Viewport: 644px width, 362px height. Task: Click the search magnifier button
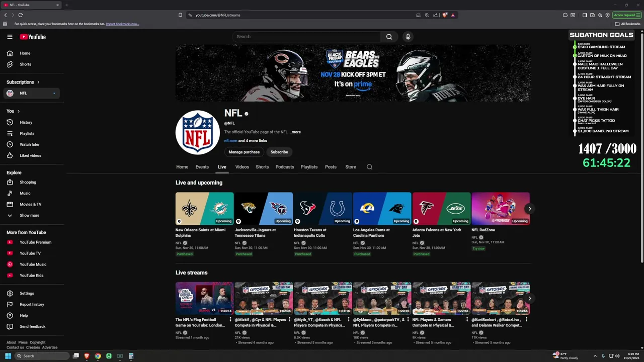[x=389, y=37]
